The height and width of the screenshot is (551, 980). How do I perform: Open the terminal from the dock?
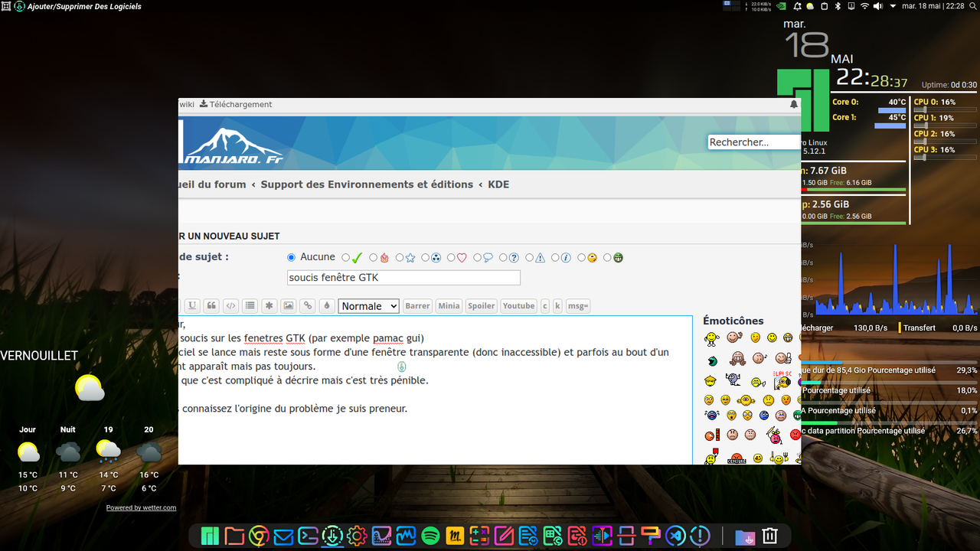[308, 536]
